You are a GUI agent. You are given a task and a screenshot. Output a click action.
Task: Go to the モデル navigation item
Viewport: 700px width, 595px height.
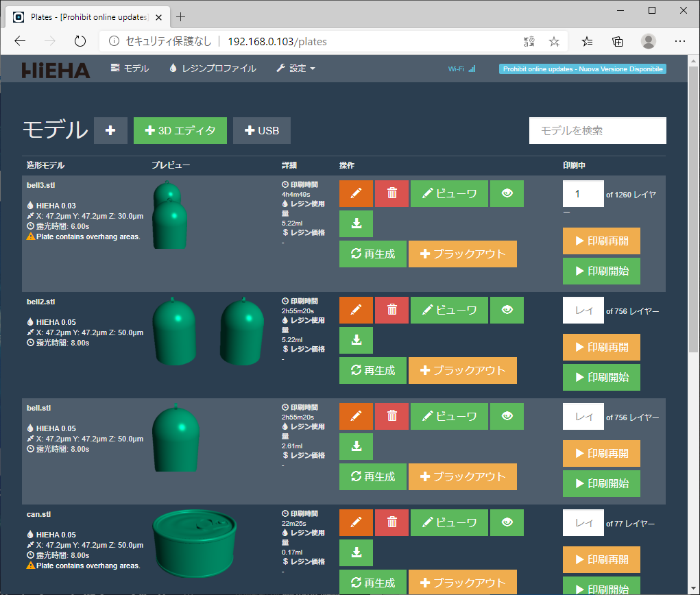(x=130, y=69)
